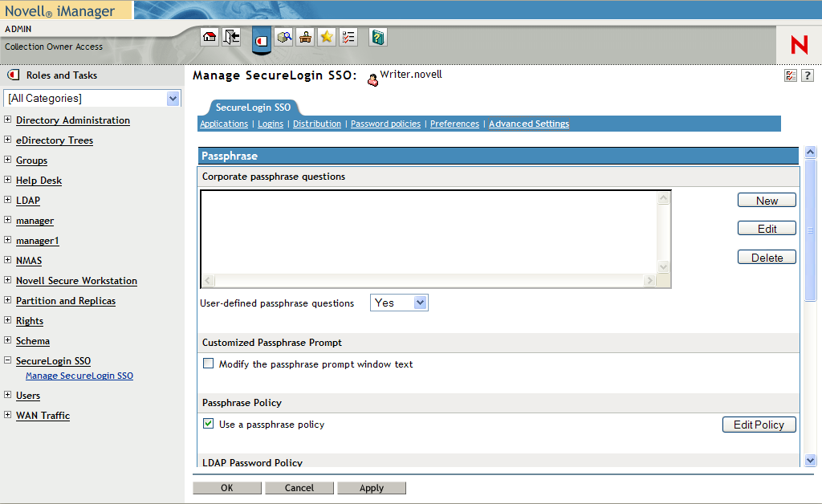The width and height of the screenshot is (822, 504).
Task: Click the list box right scroll arrow
Action: click(x=650, y=280)
